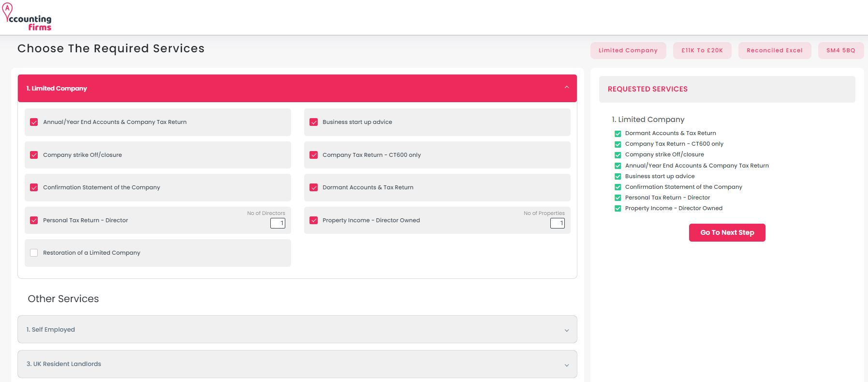Image resolution: width=868 pixels, height=382 pixels.
Task: Click green check beside requested Dormant Accounts & Tax Return
Action: tap(618, 134)
